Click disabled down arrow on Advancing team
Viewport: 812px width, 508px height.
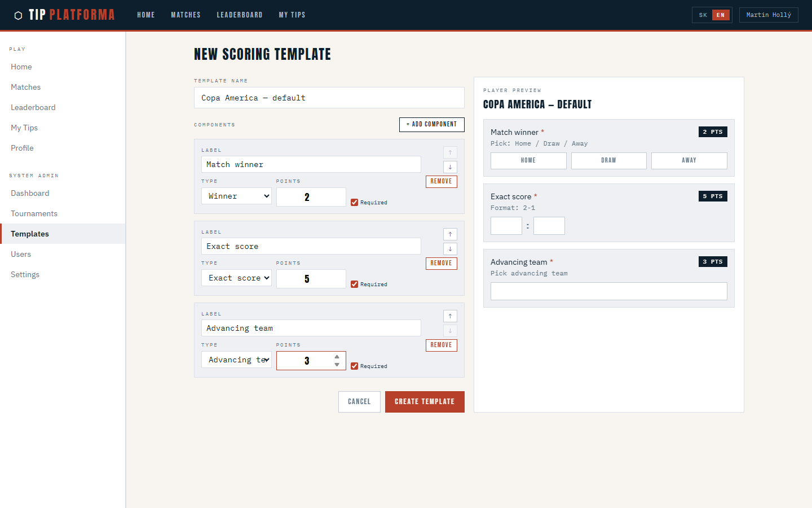point(450,331)
